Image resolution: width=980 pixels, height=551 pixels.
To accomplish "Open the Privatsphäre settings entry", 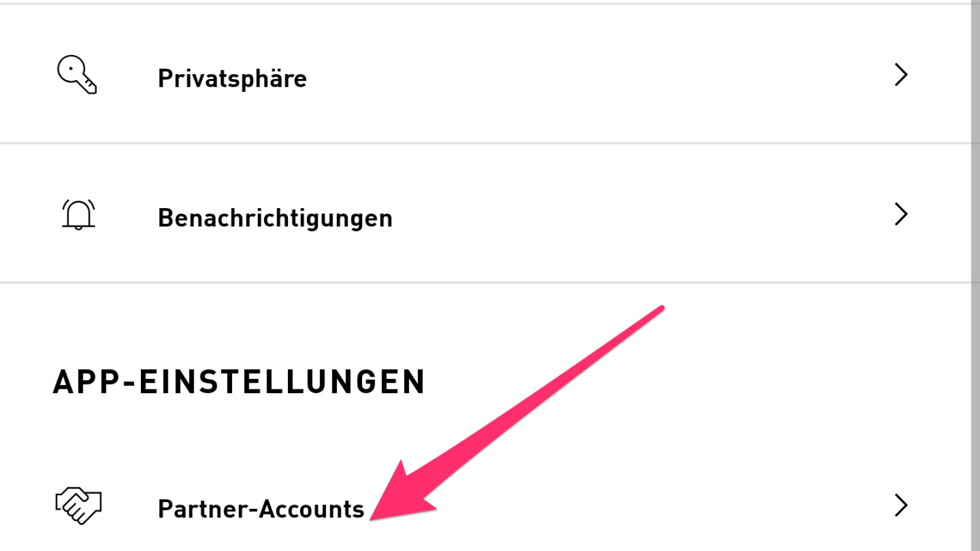I will (x=232, y=78).
